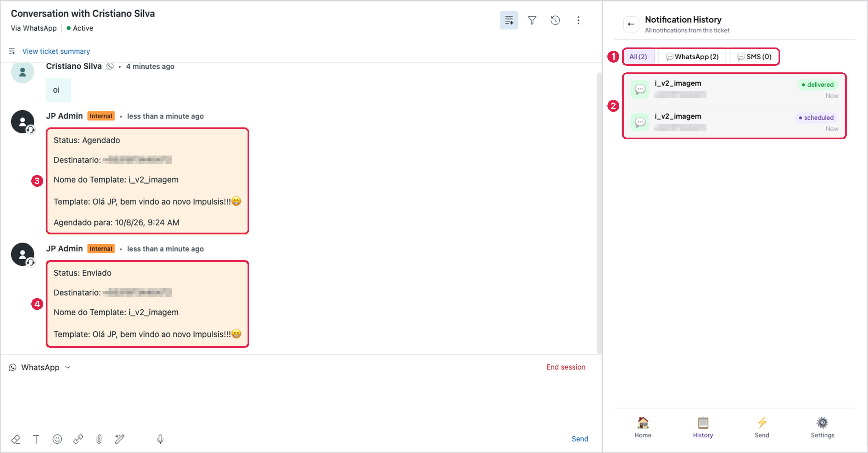Viewport: 868px width, 453px height.
Task: Click the 'delivered' status badge
Action: coord(817,85)
